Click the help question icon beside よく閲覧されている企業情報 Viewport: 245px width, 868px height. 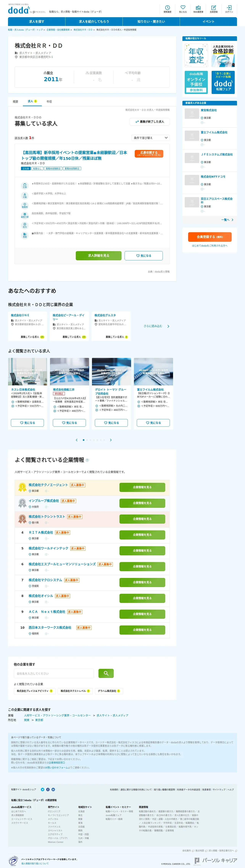88,460
